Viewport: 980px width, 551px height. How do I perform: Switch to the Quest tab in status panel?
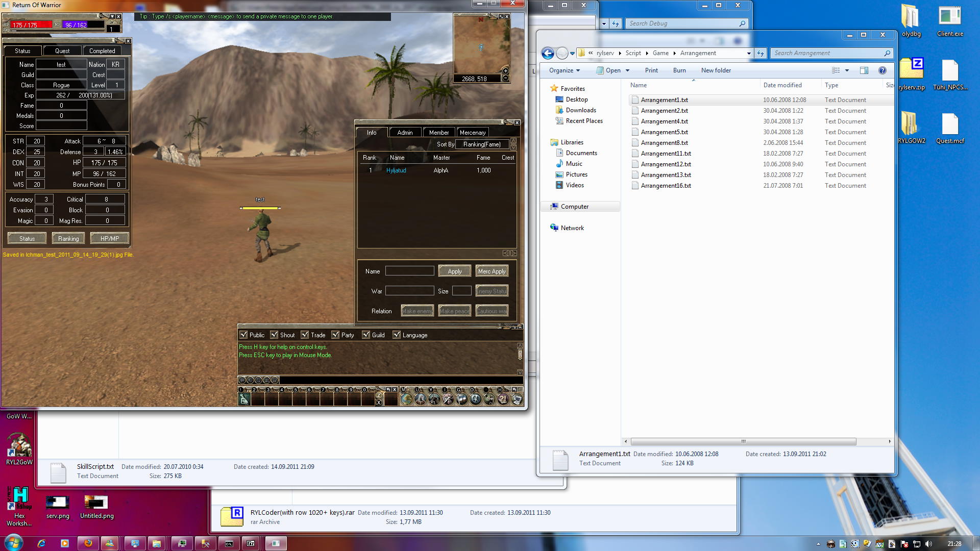tap(62, 51)
